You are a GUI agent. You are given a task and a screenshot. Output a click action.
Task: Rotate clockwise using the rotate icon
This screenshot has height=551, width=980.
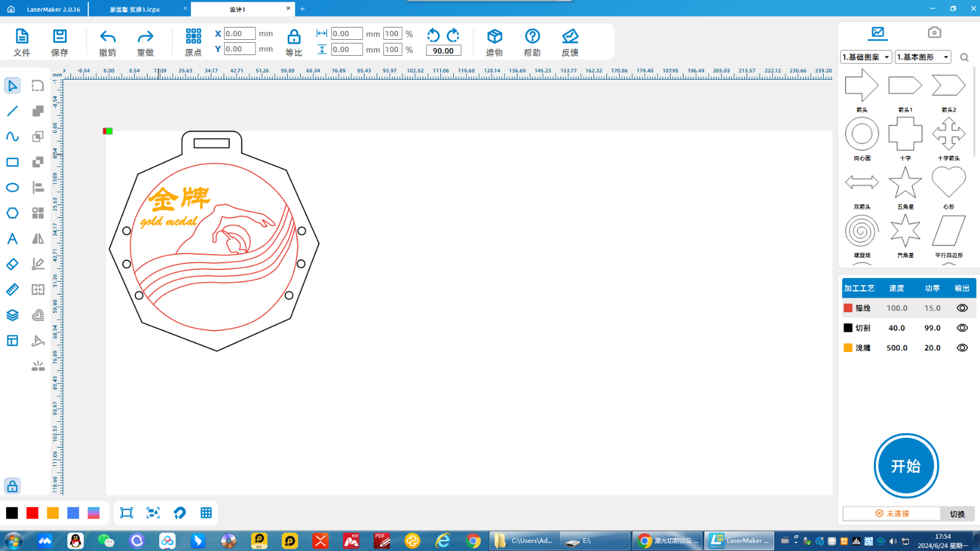coord(453,35)
